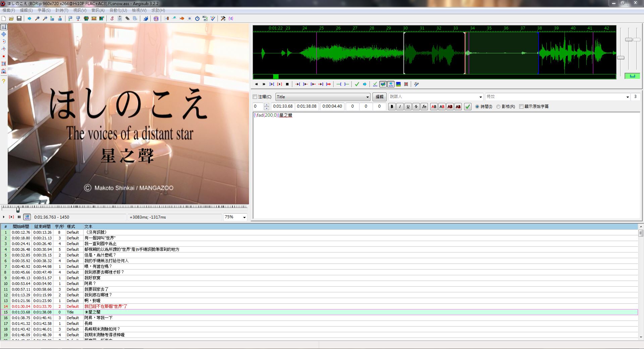The height and width of the screenshot is (349, 644).
Task: Save subtitles with the floppy disk icon
Action: (19, 18)
